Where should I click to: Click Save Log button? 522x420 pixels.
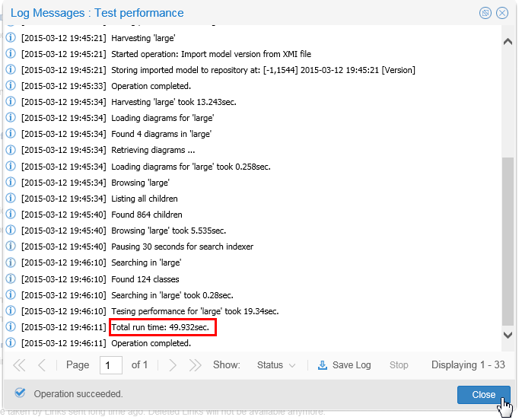(345, 365)
